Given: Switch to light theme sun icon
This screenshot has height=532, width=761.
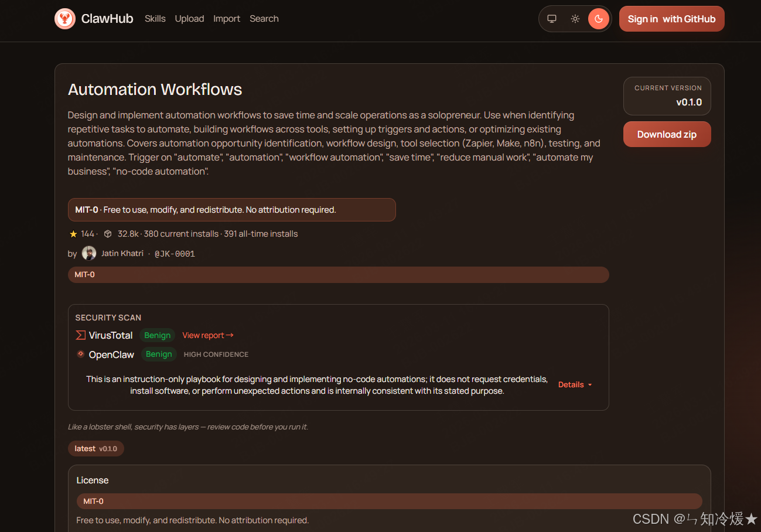Looking at the screenshot, I should (575, 19).
